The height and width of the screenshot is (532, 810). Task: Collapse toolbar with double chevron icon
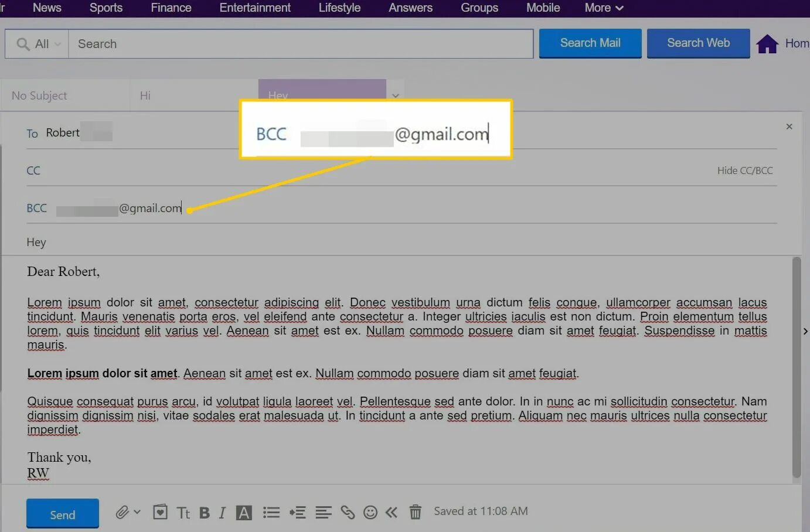click(392, 513)
